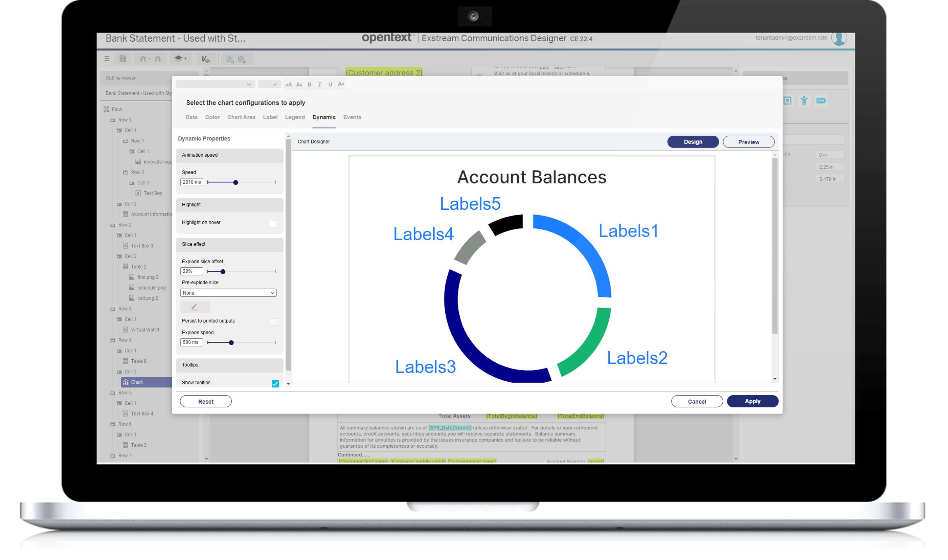Image resolution: width=948 pixels, height=560 pixels.
Task: Switch to the Data tab
Action: [191, 117]
